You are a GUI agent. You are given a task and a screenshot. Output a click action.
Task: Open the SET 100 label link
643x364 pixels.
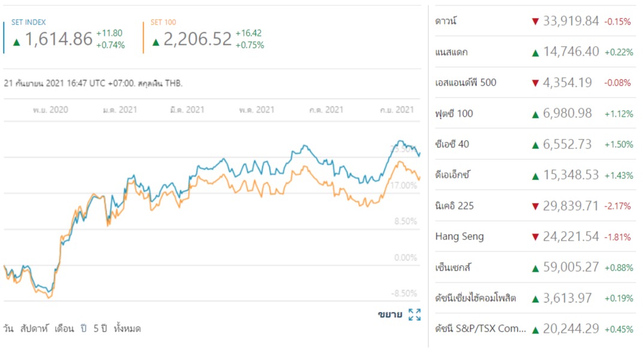(163, 22)
